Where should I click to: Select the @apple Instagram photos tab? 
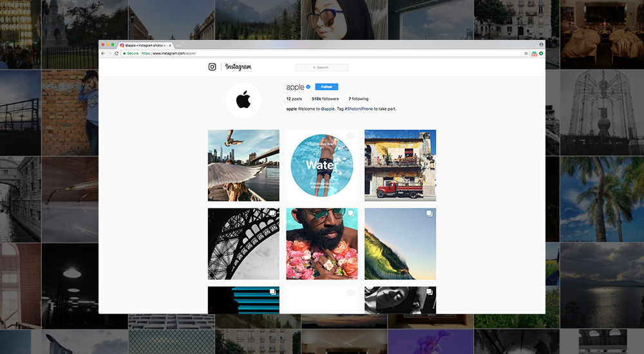146,45
